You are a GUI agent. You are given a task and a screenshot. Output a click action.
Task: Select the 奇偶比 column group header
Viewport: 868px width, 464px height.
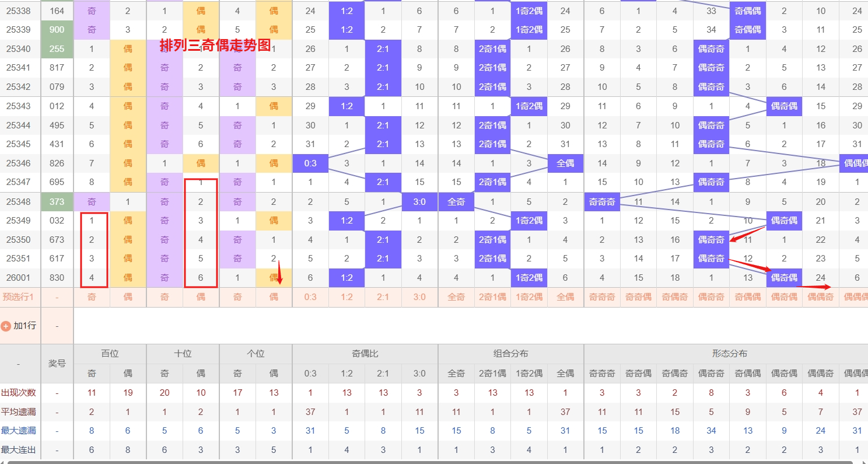pos(365,354)
